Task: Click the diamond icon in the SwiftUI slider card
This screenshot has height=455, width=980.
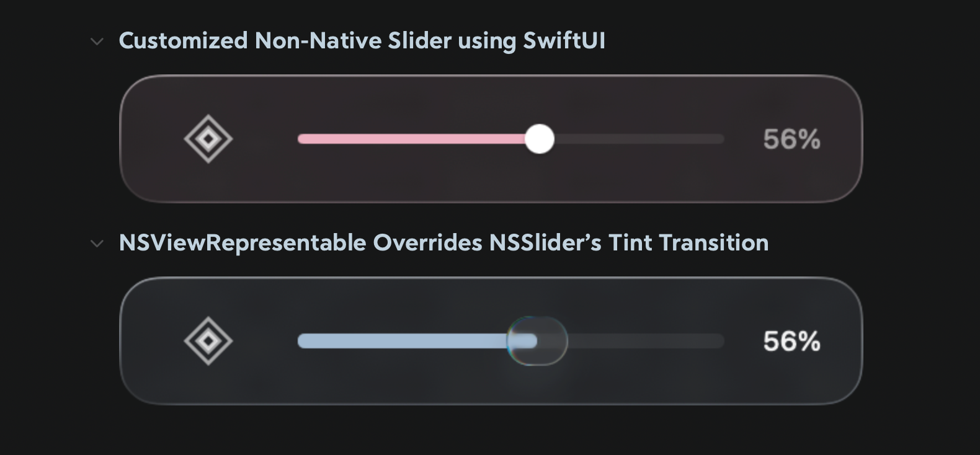Action: click(x=208, y=139)
